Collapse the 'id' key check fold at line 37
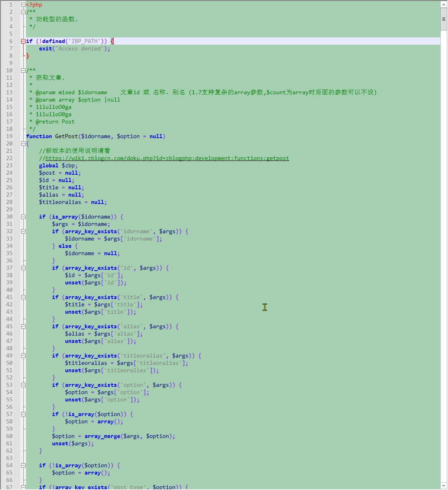 pyautogui.click(x=23, y=268)
